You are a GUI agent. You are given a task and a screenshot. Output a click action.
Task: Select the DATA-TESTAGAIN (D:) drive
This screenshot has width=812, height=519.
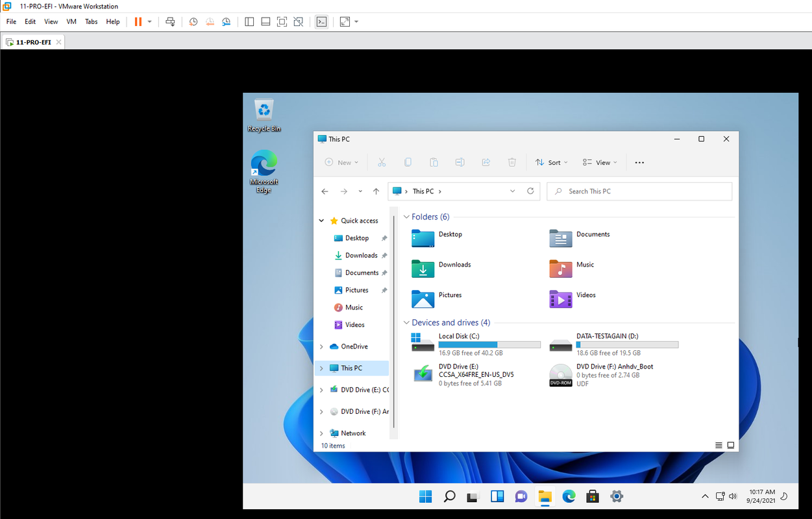(x=613, y=344)
